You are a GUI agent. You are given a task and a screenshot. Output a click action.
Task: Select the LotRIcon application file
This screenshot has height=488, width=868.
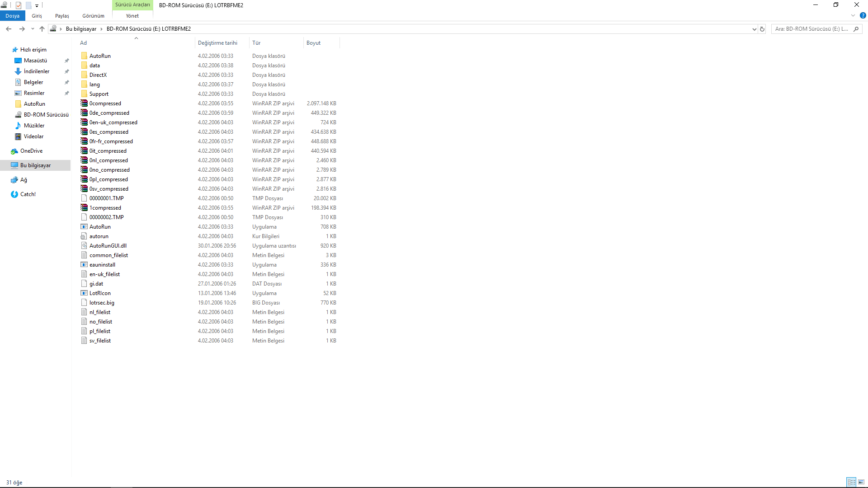(100, 293)
